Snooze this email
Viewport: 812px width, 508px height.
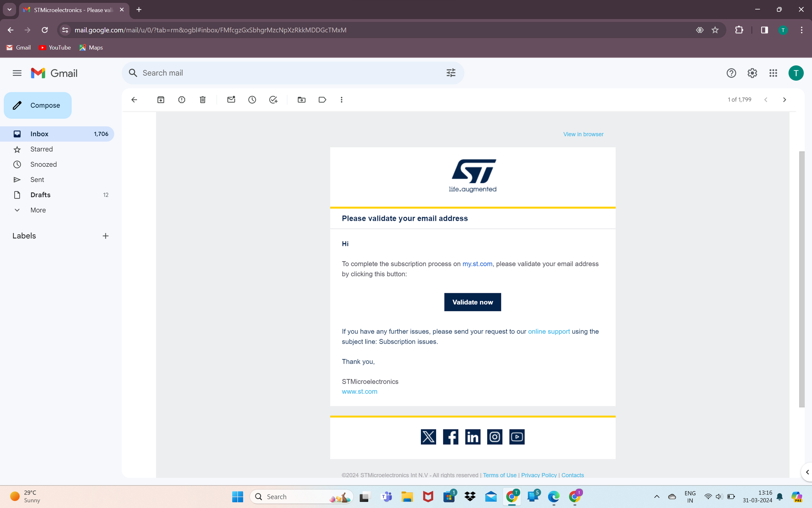(x=252, y=100)
